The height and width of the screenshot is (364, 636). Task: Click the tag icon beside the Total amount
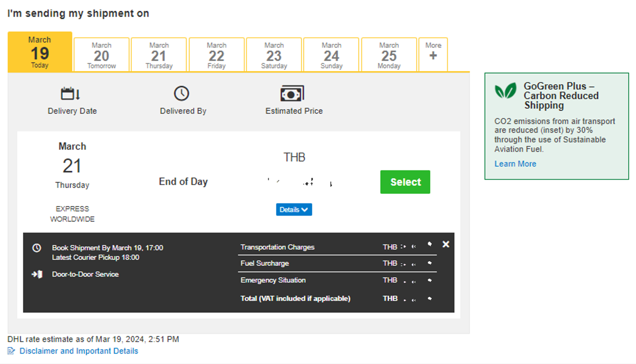coord(429,298)
